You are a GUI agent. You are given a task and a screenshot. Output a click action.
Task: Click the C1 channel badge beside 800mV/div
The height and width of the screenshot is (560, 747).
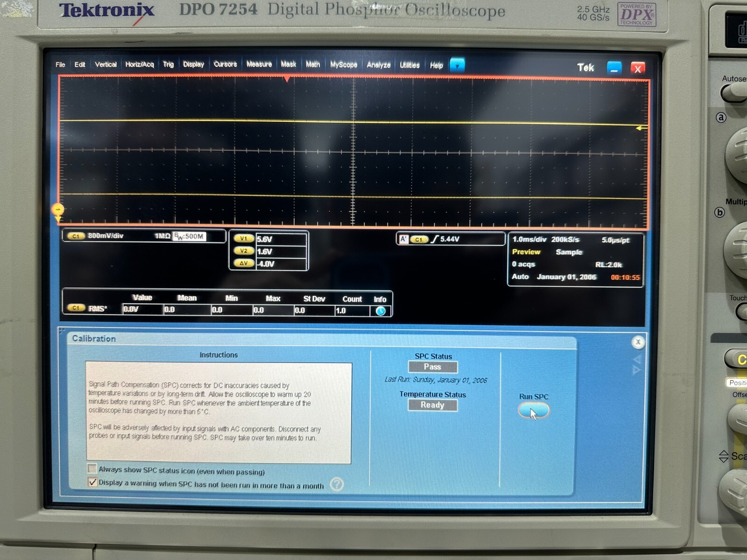click(x=76, y=236)
